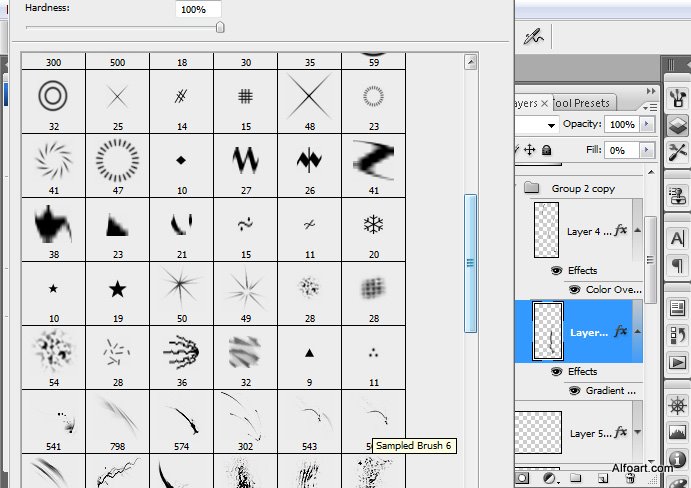Switch to the Tool Presets tab
The height and width of the screenshot is (488, 691).
coord(582,102)
